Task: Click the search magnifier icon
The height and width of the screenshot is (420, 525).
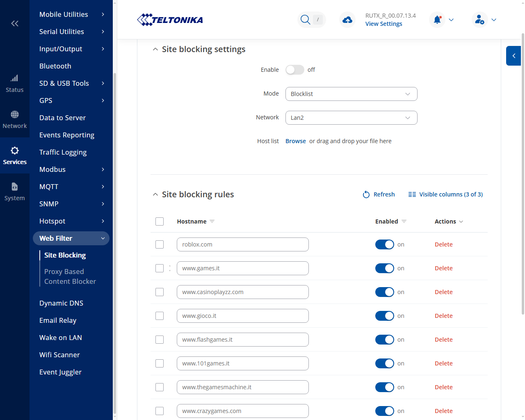Action: [305, 20]
